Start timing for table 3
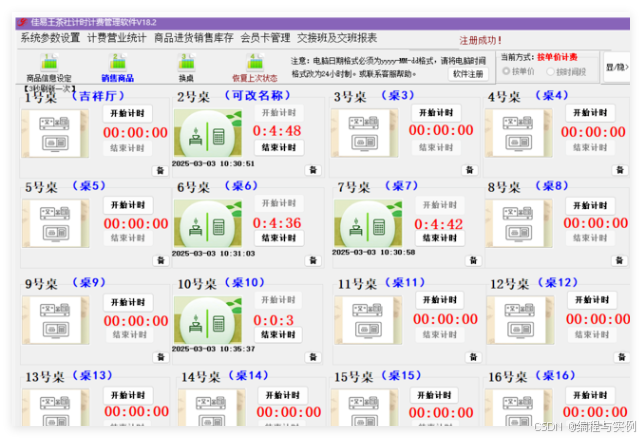The image size is (642, 438). (436, 113)
